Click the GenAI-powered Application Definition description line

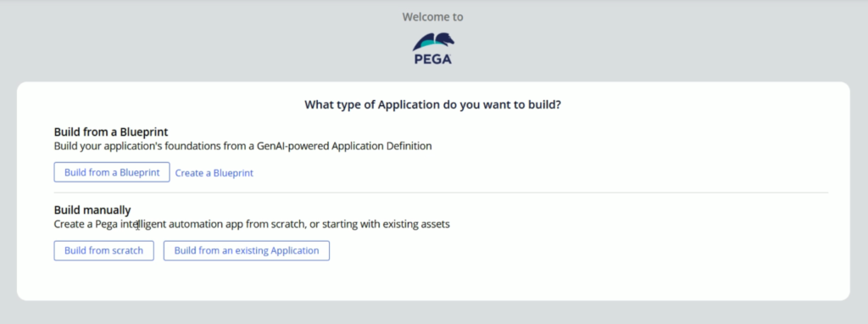tap(242, 146)
